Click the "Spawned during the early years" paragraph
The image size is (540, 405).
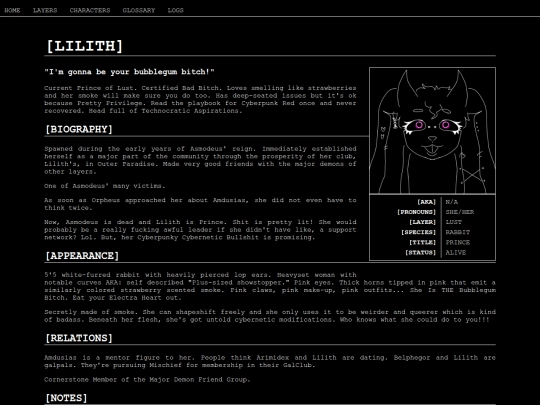[200, 160]
